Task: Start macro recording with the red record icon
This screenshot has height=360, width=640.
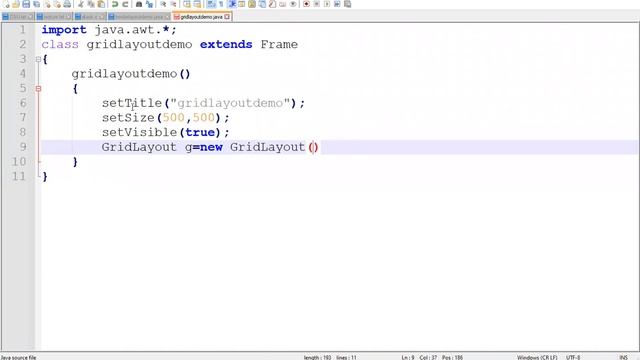Action: tap(307, 4)
